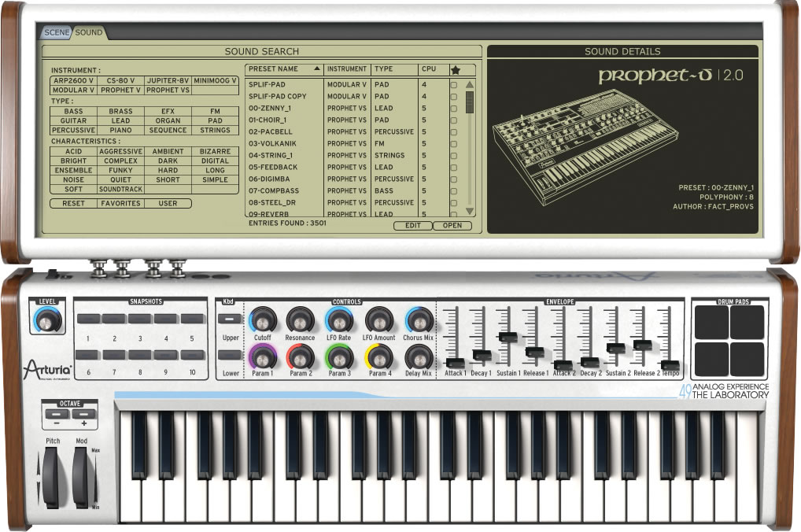Sort by the INSTRUMENT column header
Viewport: 801px width, 532px height.
(347, 68)
